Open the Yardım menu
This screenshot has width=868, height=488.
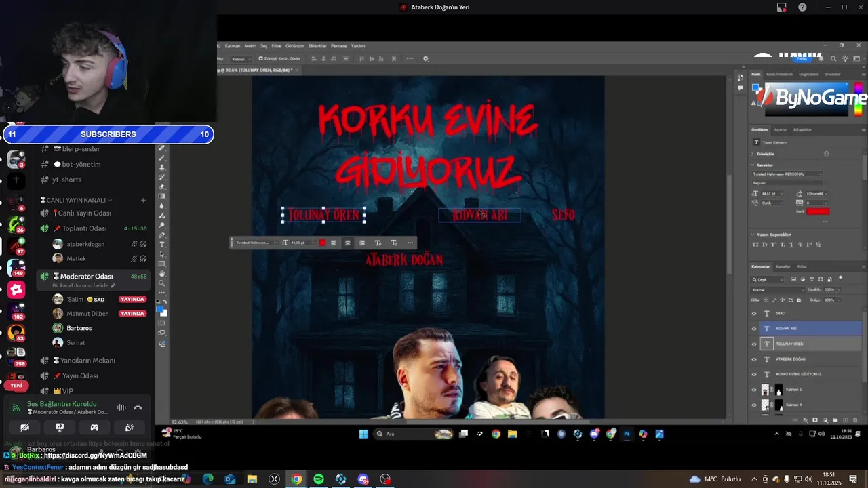[x=357, y=46]
